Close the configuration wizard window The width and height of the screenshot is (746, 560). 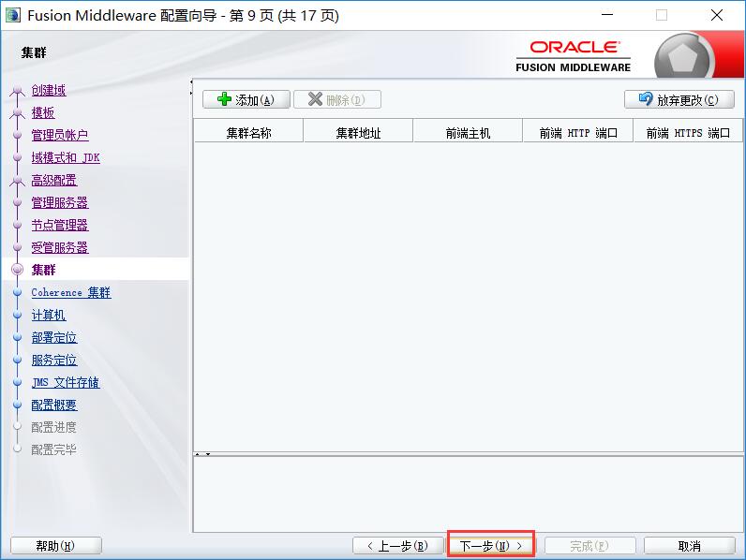tap(717, 15)
